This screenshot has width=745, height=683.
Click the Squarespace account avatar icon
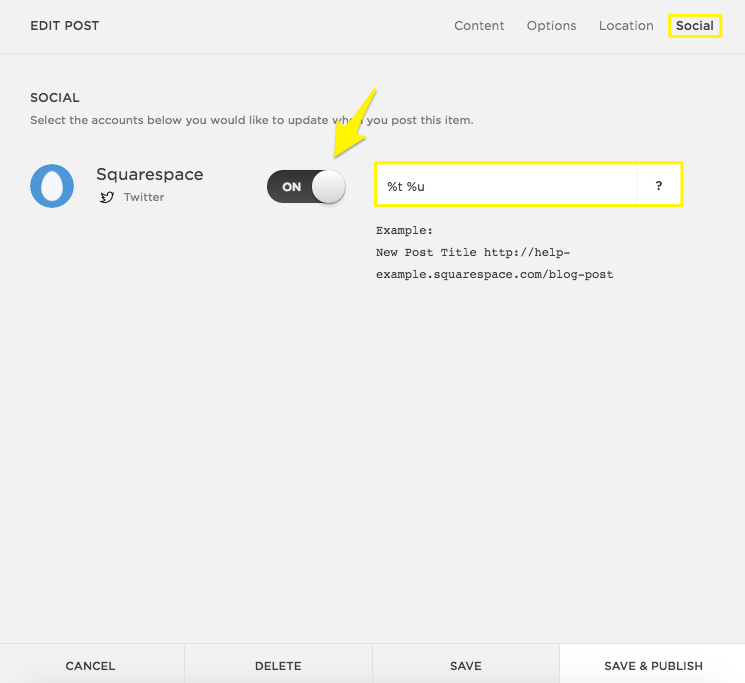52,186
